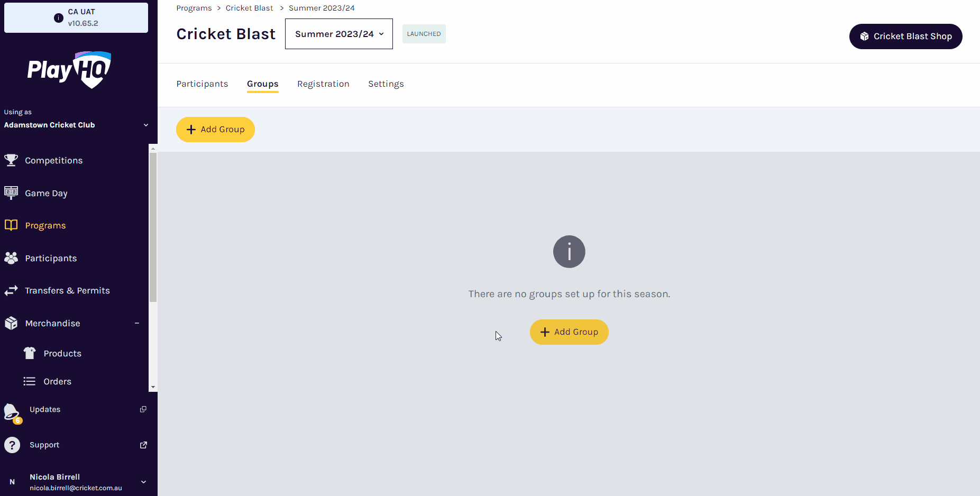Image resolution: width=980 pixels, height=496 pixels.
Task: Click the Game Day scoreboard icon
Action: pyautogui.click(x=11, y=193)
